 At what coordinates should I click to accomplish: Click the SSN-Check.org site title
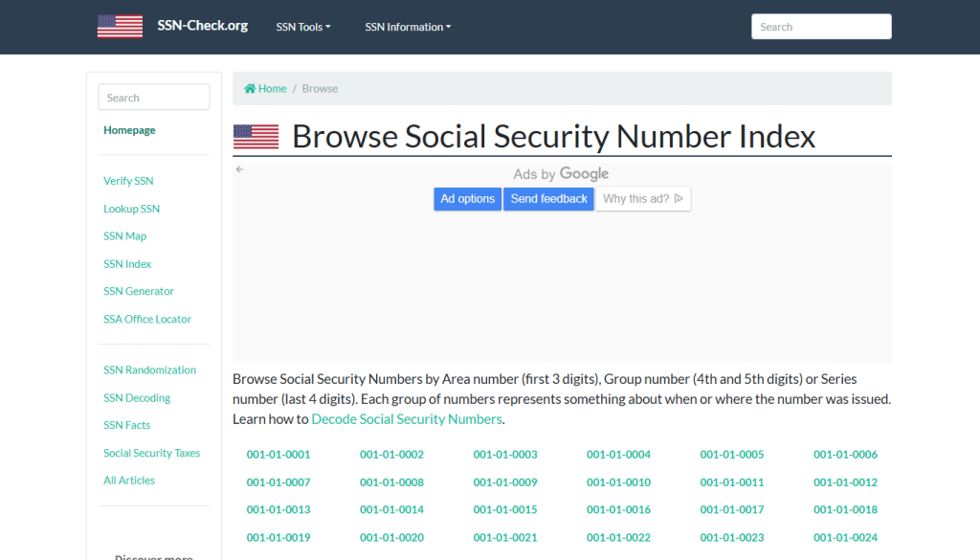(x=203, y=26)
